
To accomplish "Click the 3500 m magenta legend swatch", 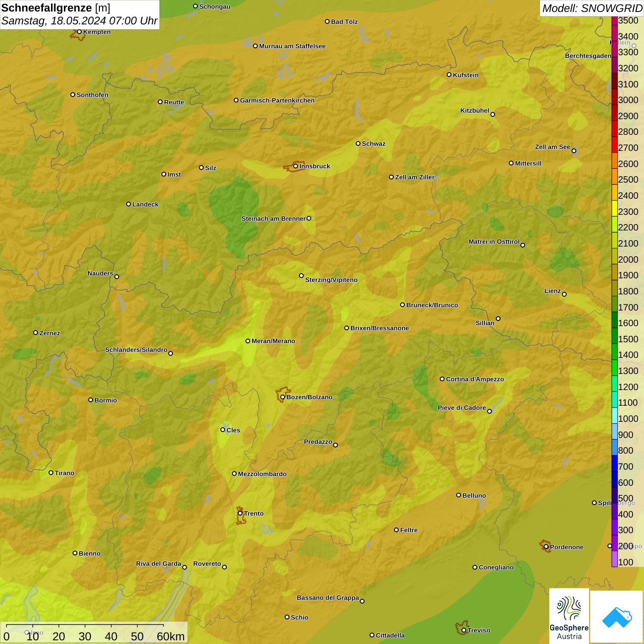I will [x=615, y=21].
